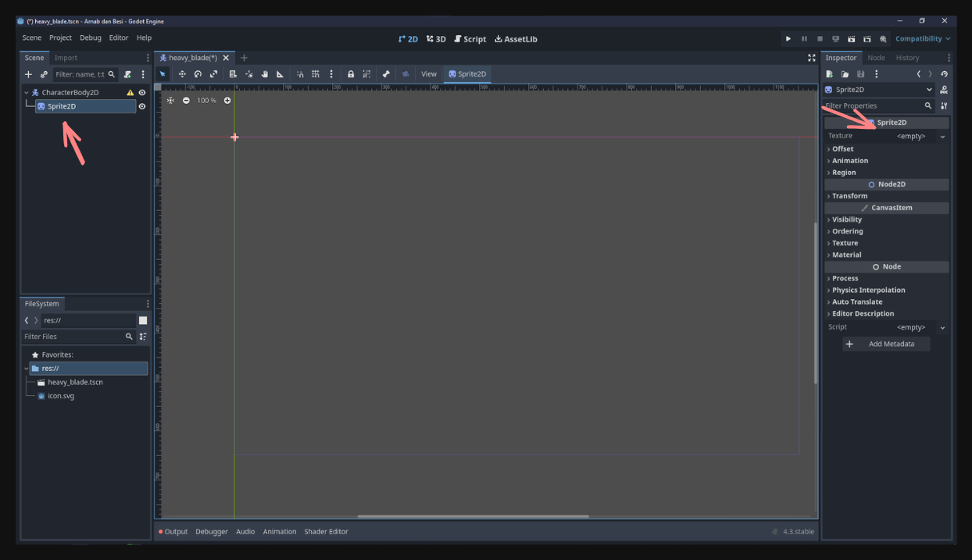Open the Script property dropdown arrow
Screen dimensions: 972x560
point(942,328)
